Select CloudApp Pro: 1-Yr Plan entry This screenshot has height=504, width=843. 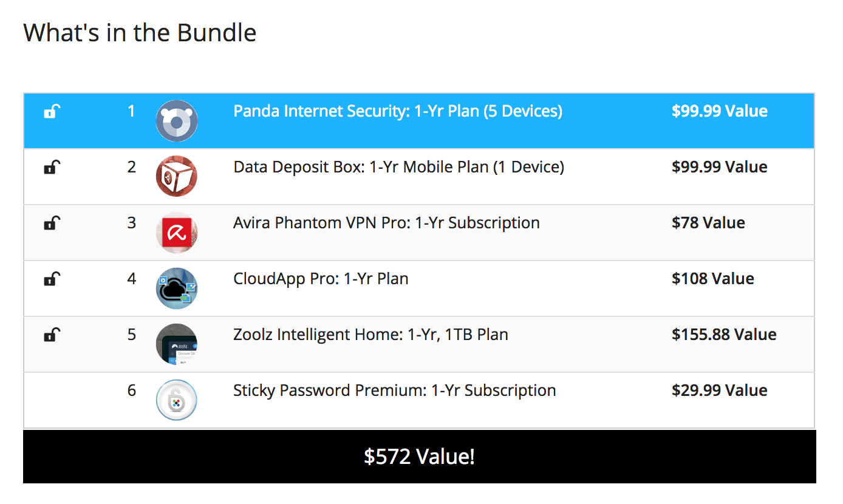point(321,279)
